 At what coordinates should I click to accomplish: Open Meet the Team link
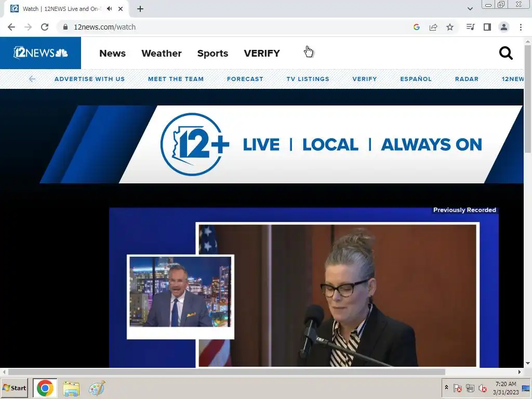176,79
